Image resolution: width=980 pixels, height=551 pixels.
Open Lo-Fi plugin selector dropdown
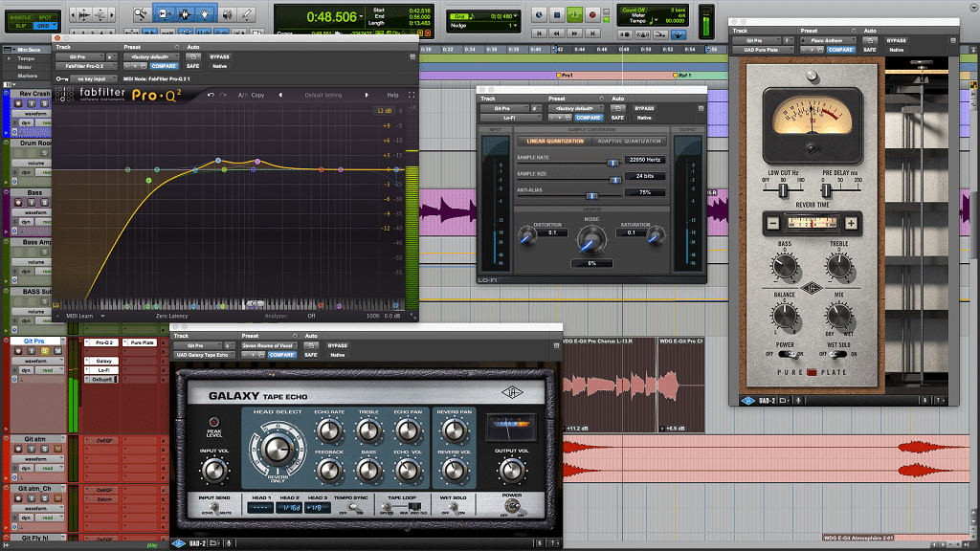point(510,118)
